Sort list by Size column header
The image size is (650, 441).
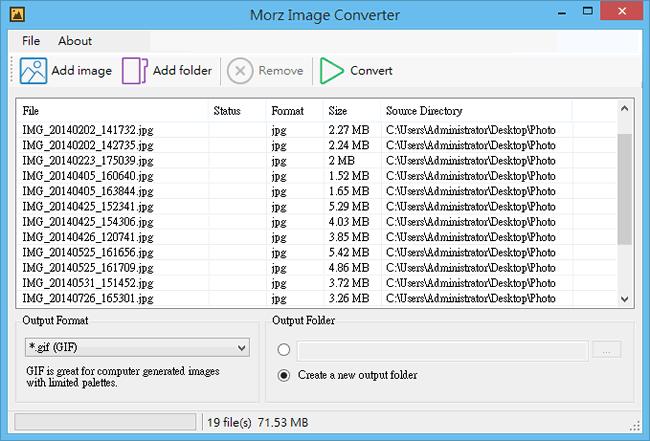[x=338, y=110]
